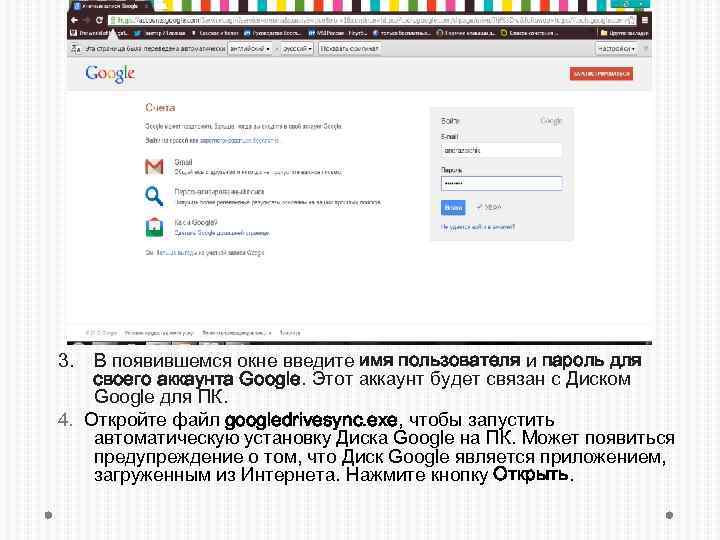Click the Google logo in page header
The height and width of the screenshot is (540, 720).
click(110, 73)
